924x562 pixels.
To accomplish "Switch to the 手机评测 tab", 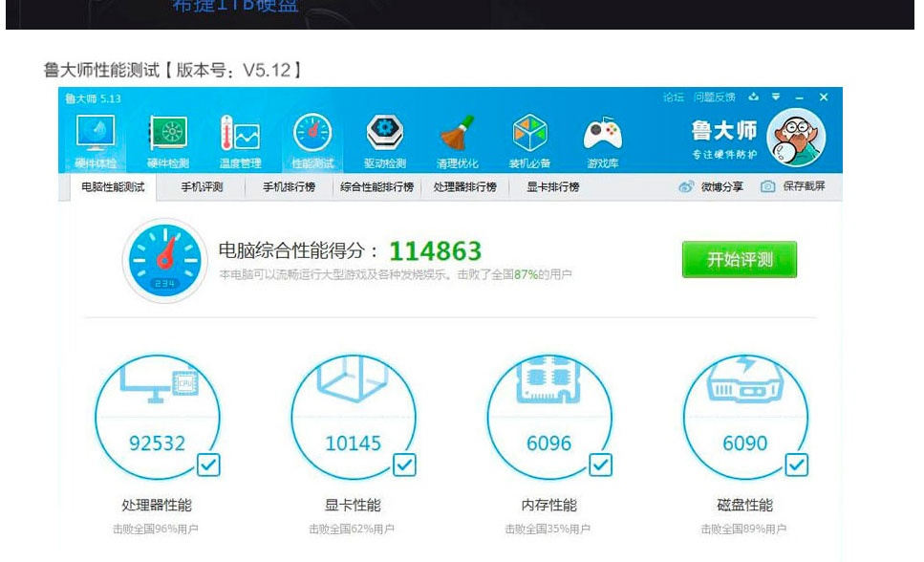I will tap(202, 187).
